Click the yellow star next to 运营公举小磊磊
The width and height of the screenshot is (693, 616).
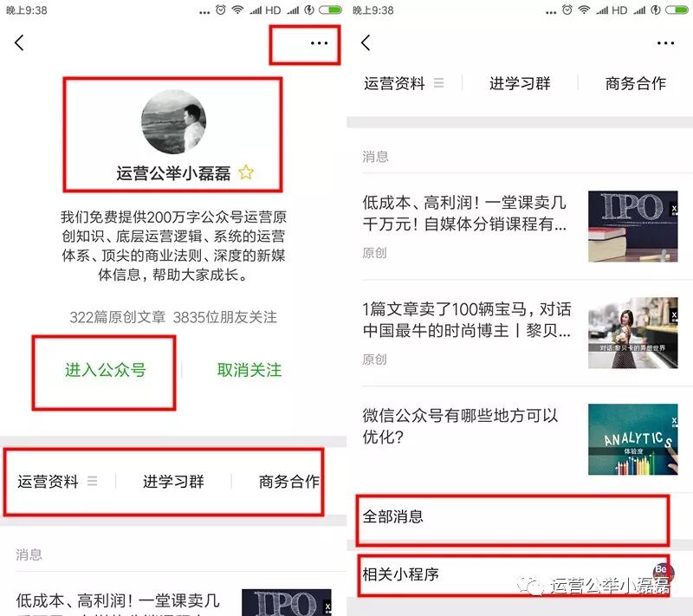[x=246, y=172]
